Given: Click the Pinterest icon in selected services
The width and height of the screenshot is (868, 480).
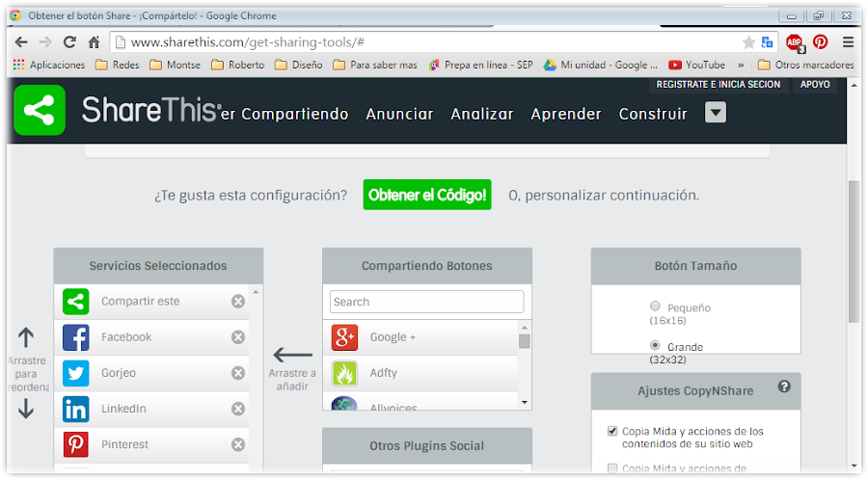Looking at the screenshot, I should point(76,444).
